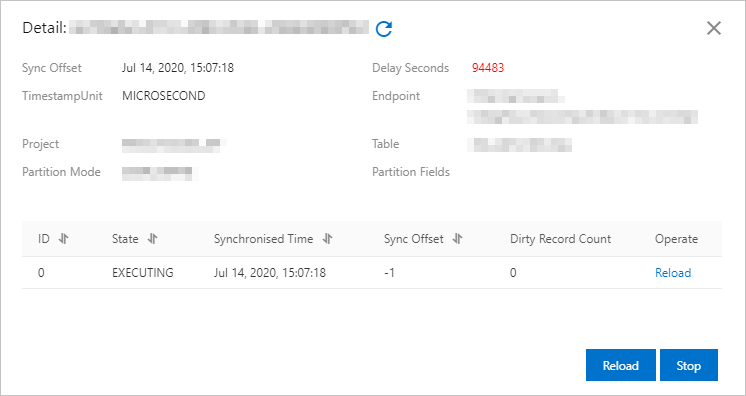
Task: Click the blue refresh icon beside Detail title
Action: tap(383, 29)
